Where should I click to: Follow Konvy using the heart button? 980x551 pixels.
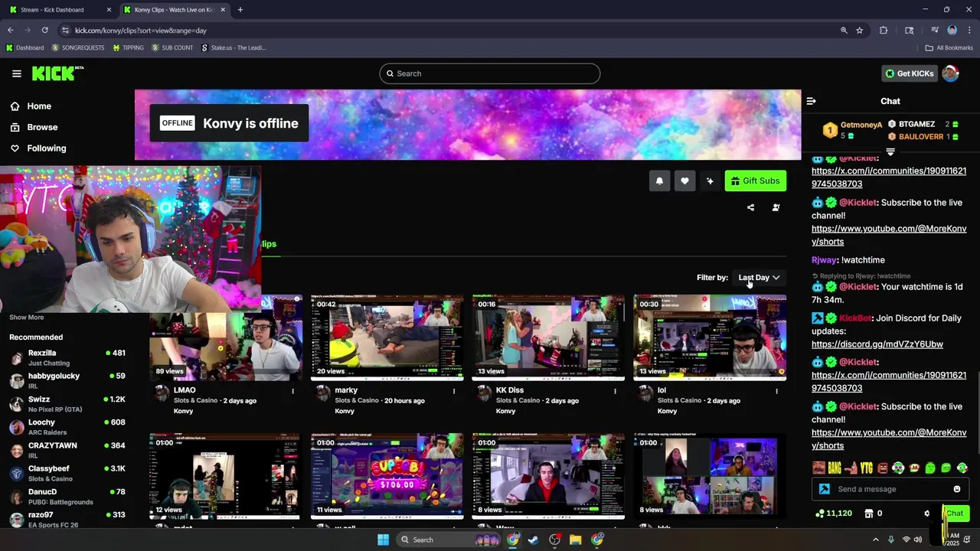[684, 181]
